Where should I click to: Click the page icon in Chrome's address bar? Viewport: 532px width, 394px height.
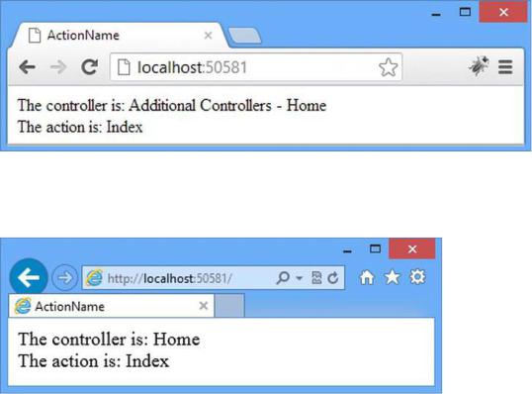124,67
